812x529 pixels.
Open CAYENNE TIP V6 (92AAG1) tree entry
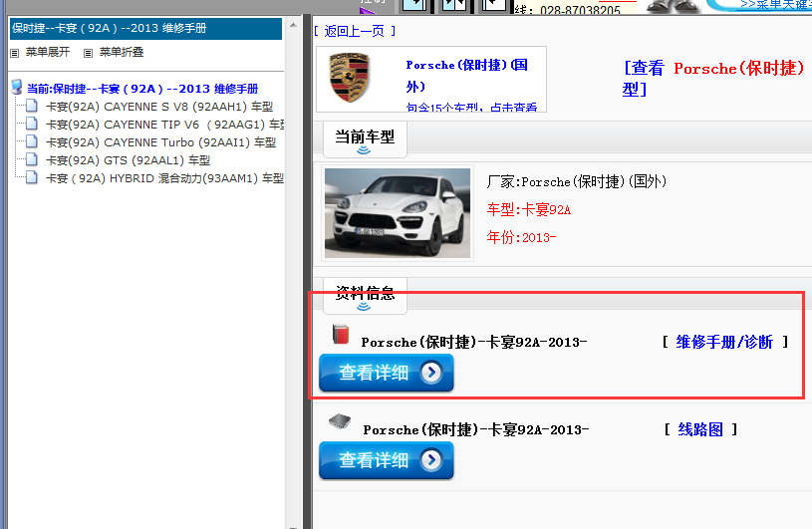(x=165, y=125)
